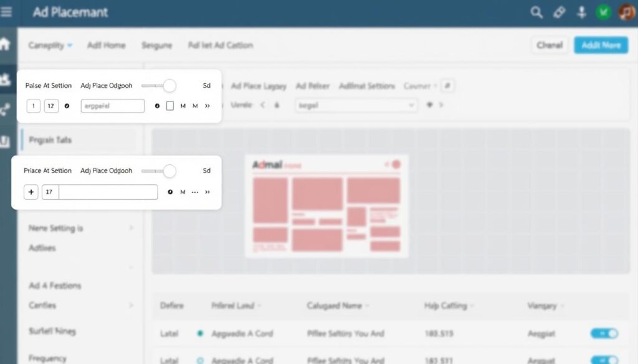Open the filter dropdown above the layout preview

355,106
